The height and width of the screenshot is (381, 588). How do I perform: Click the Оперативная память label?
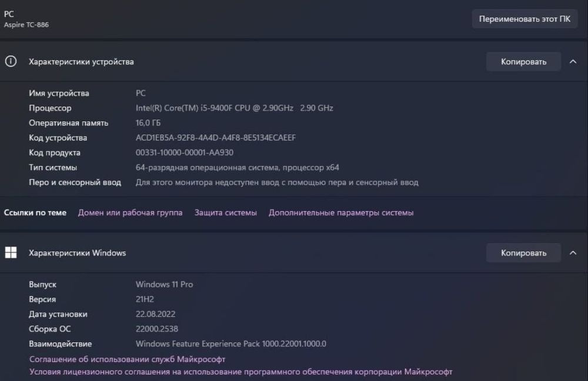(x=68, y=123)
